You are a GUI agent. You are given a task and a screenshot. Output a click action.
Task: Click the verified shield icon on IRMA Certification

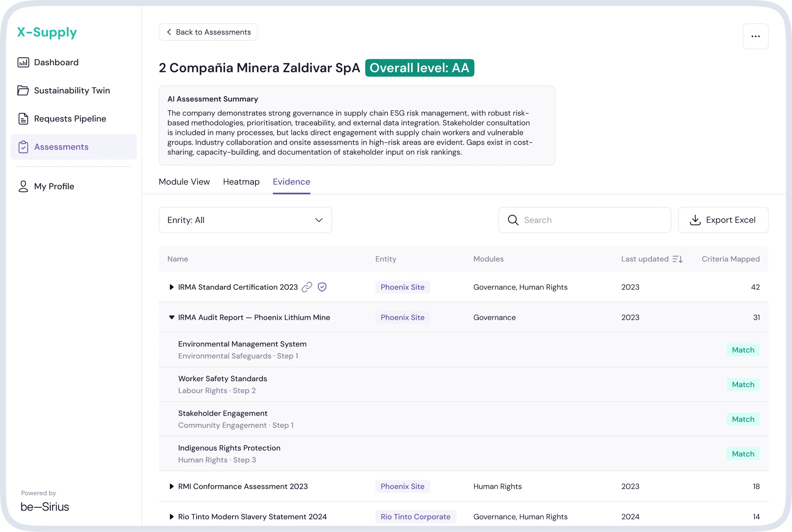(x=322, y=287)
